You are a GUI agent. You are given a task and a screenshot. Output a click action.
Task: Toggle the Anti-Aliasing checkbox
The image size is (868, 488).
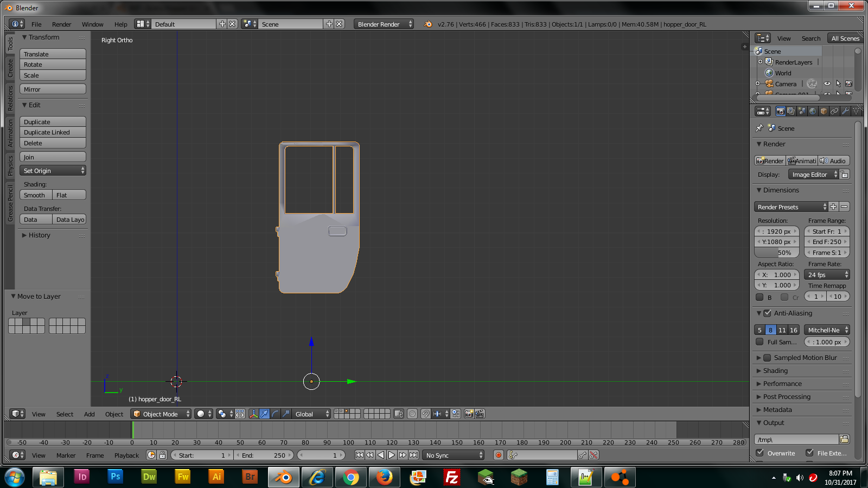767,313
